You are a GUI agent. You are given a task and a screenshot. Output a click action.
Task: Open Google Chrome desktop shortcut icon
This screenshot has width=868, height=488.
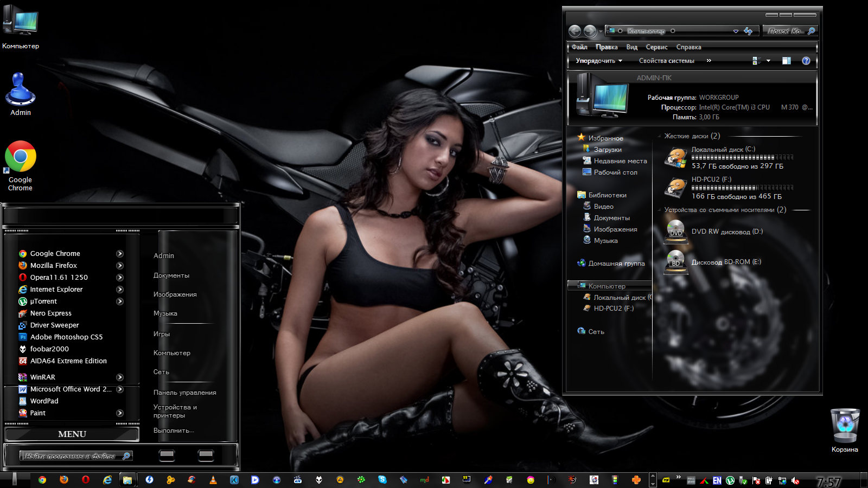point(21,157)
